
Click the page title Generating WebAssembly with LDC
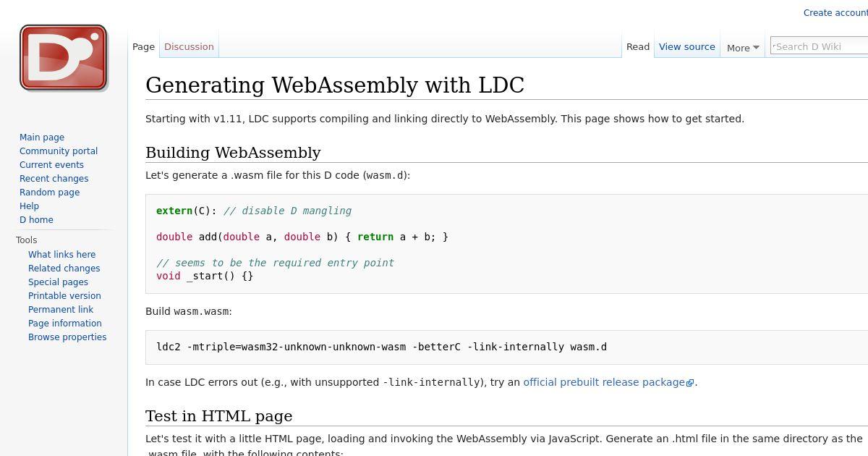[x=335, y=85]
